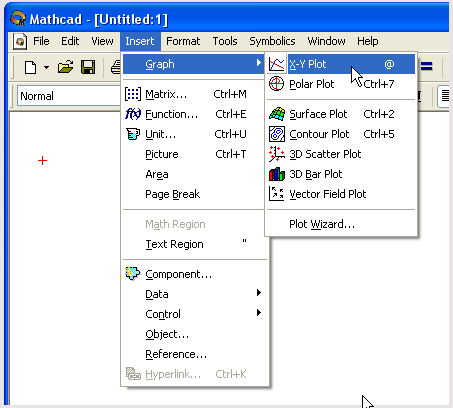This screenshot has height=408, width=453.
Task: Expand the Data submenu
Action: coord(194,294)
